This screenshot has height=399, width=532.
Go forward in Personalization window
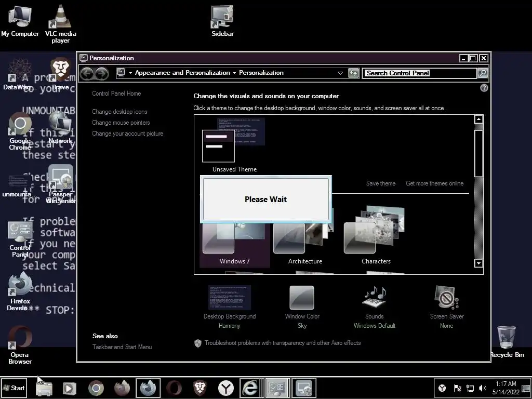[x=101, y=73]
